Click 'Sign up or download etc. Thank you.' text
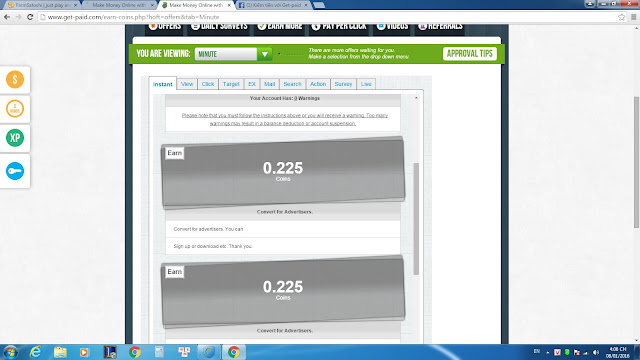Screen dimensions: 640x360 (213, 246)
